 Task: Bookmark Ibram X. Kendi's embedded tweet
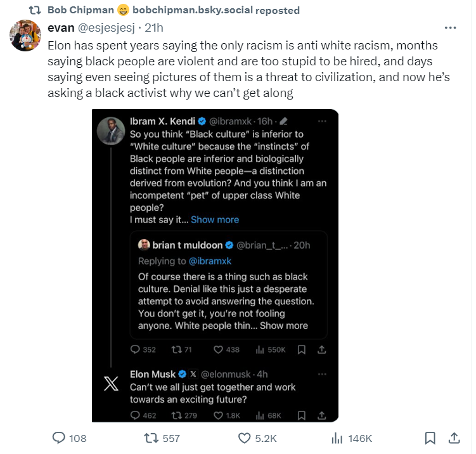tap(302, 349)
